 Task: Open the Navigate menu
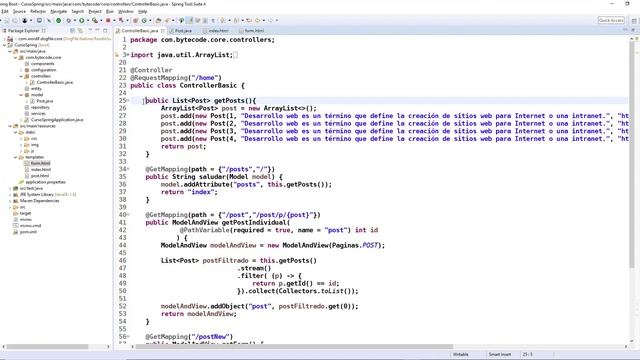(58, 11)
